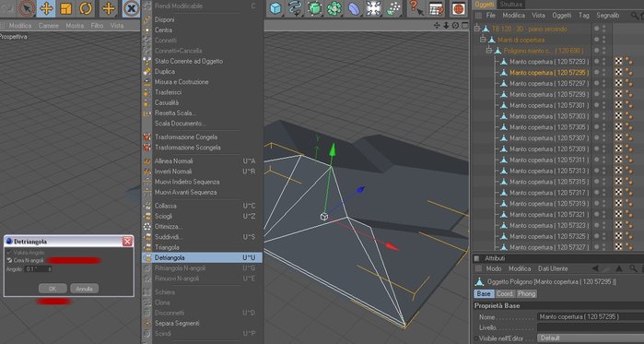Toggle the Crea N-angoli checkbox
This screenshot has height=344, width=644.
click(9, 260)
